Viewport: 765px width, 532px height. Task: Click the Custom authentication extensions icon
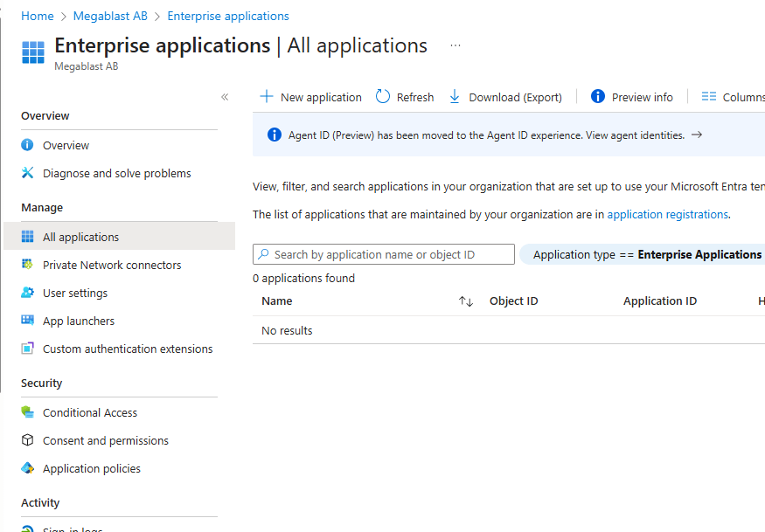27,349
